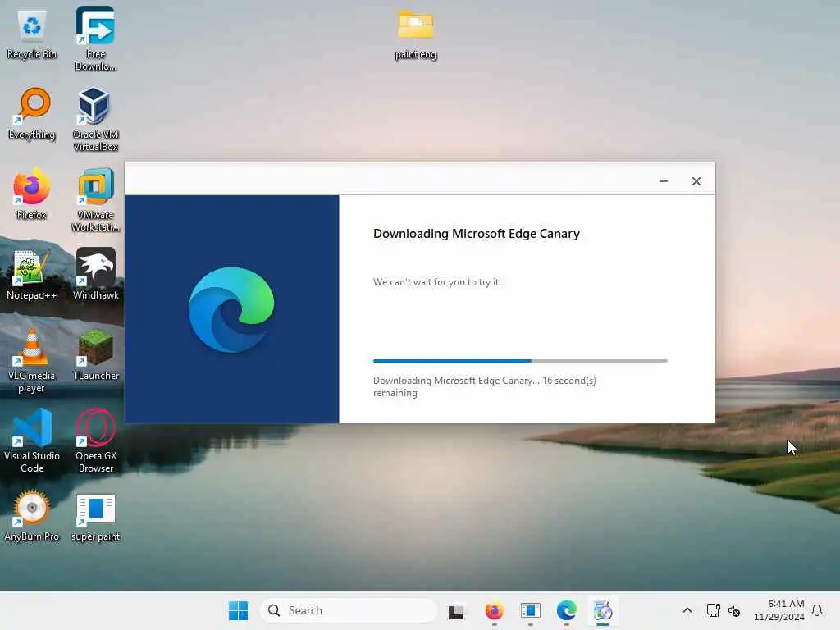Open the network status tray icon
This screenshot has height=630, width=840.
[x=713, y=610]
